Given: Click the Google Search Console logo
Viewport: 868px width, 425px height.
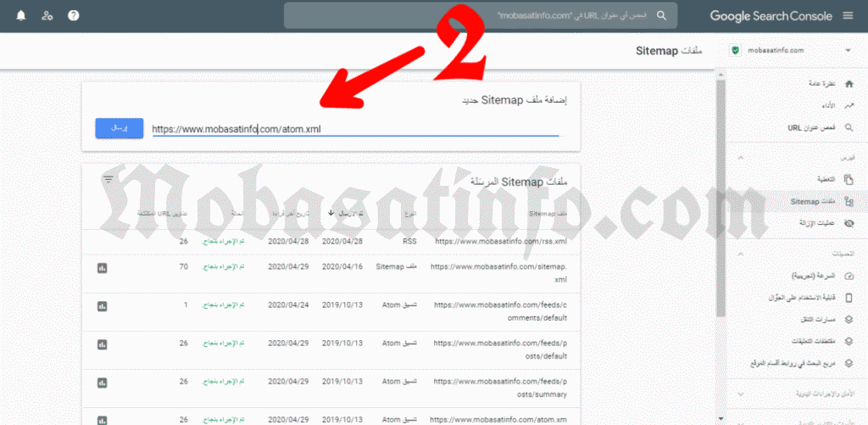Looking at the screenshot, I should 771,16.
